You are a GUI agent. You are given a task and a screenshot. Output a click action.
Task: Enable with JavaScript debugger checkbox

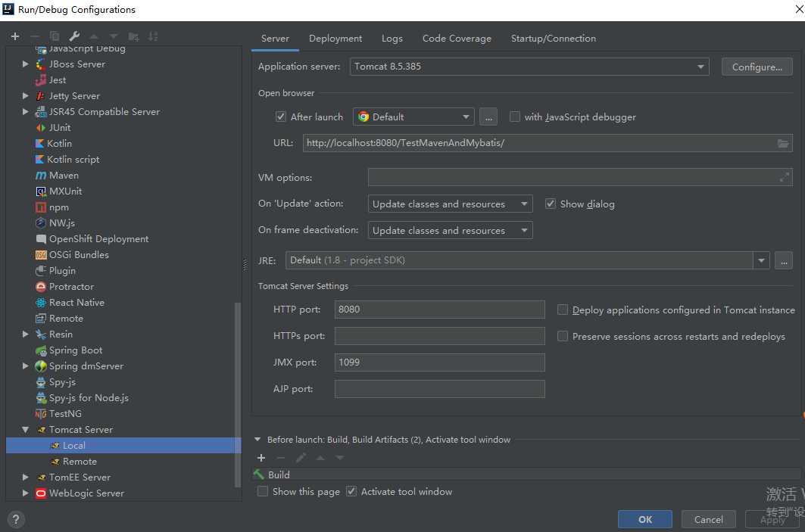(x=514, y=117)
